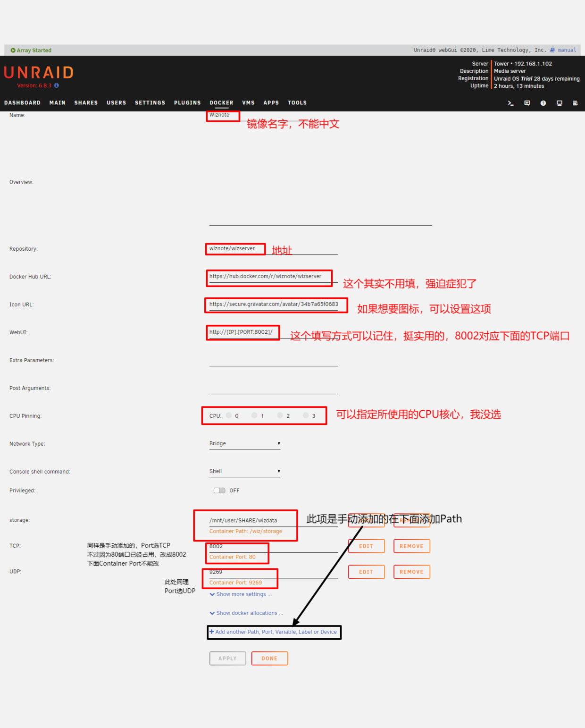Toggle CPU core 0 pinning
This screenshot has width=585, height=728.
point(229,415)
